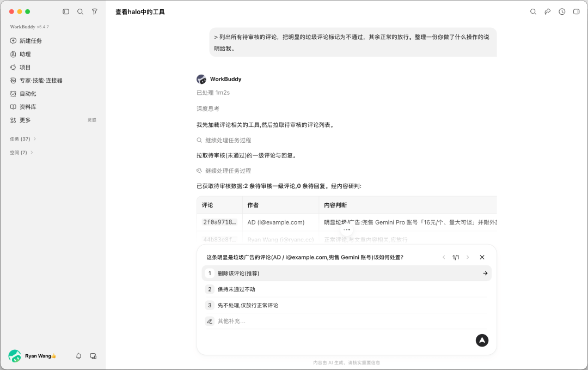Open the Ryan Wang profile avatar
This screenshot has height=370, width=588.
pos(15,356)
